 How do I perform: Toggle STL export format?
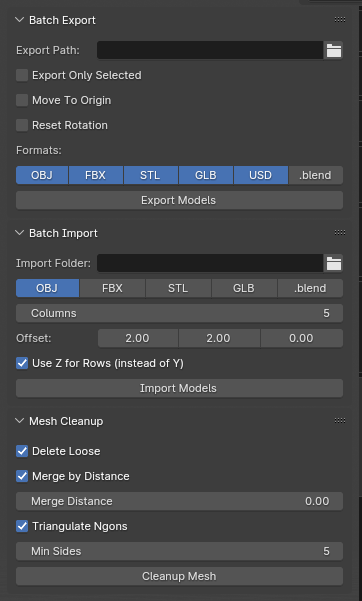tap(151, 175)
